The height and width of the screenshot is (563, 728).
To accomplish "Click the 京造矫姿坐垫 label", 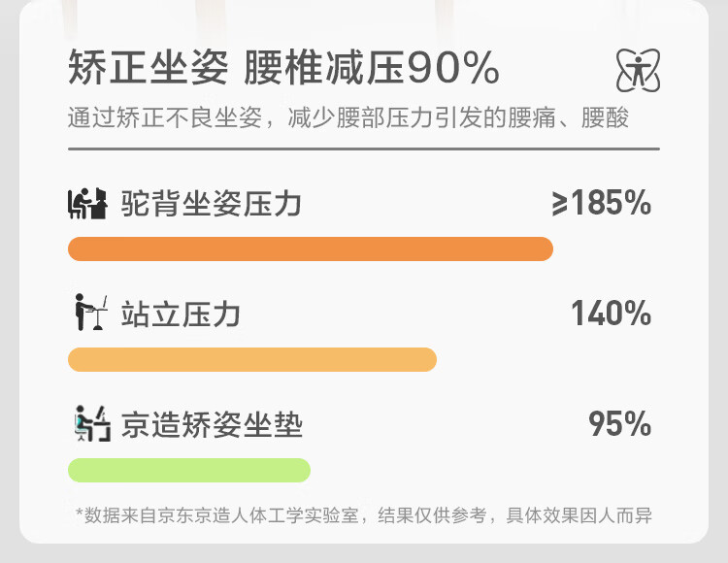I will click(x=212, y=424).
